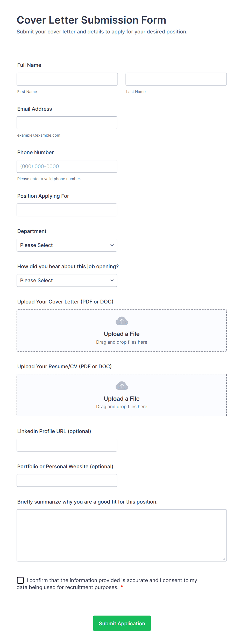This screenshot has width=241, height=644.
Task: Click the summary textarea resize handle
Action: 224,559
